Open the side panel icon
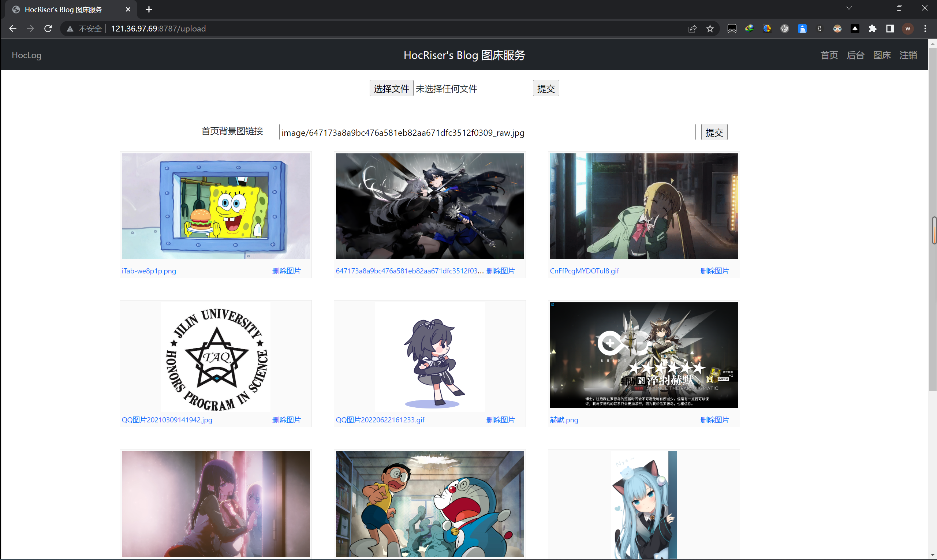Image resolution: width=937 pixels, height=560 pixels. click(890, 29)
